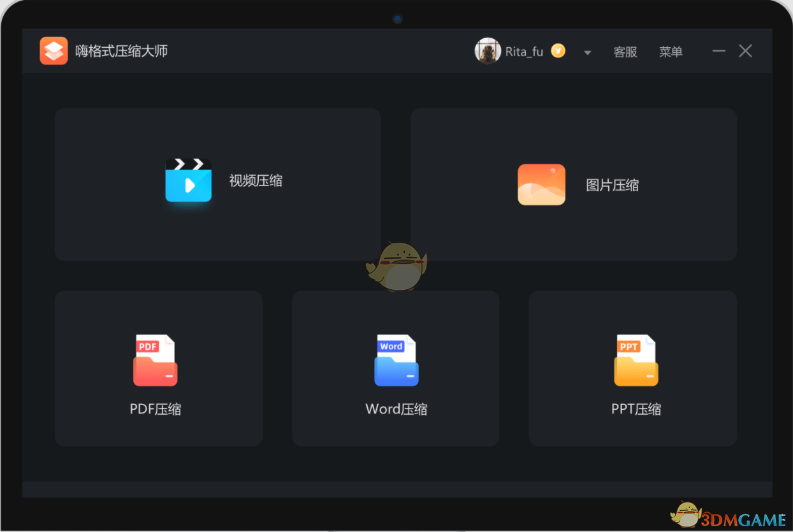
Task: Select the 视频压缩 video compression icon
Action: (189, 180)
